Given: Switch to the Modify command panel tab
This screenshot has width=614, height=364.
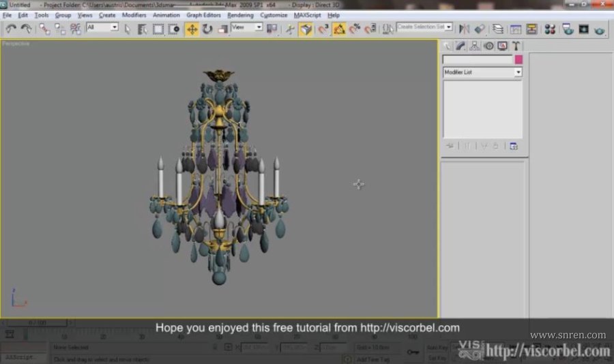Looking at the screenshot, I should coord(460,46).
